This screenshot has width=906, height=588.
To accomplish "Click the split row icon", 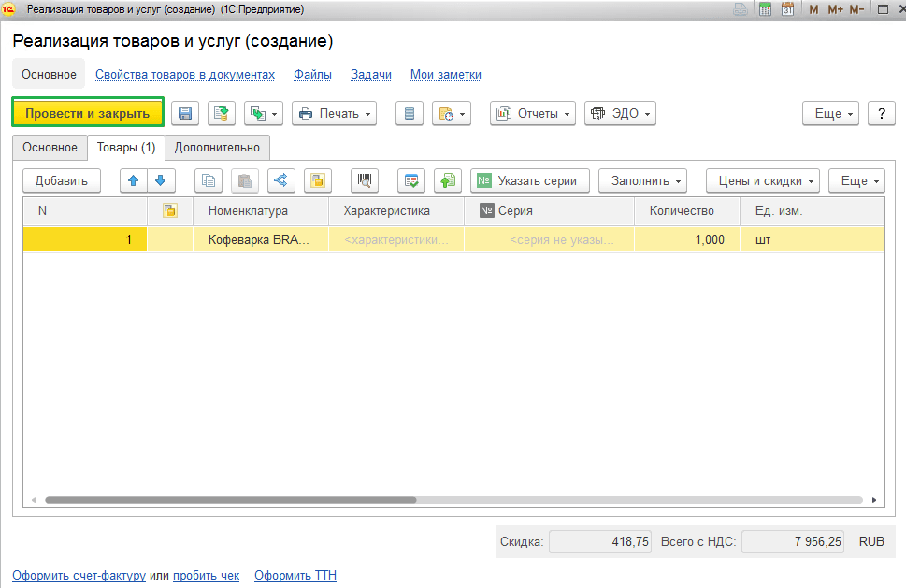I will (x=281, y=180).
